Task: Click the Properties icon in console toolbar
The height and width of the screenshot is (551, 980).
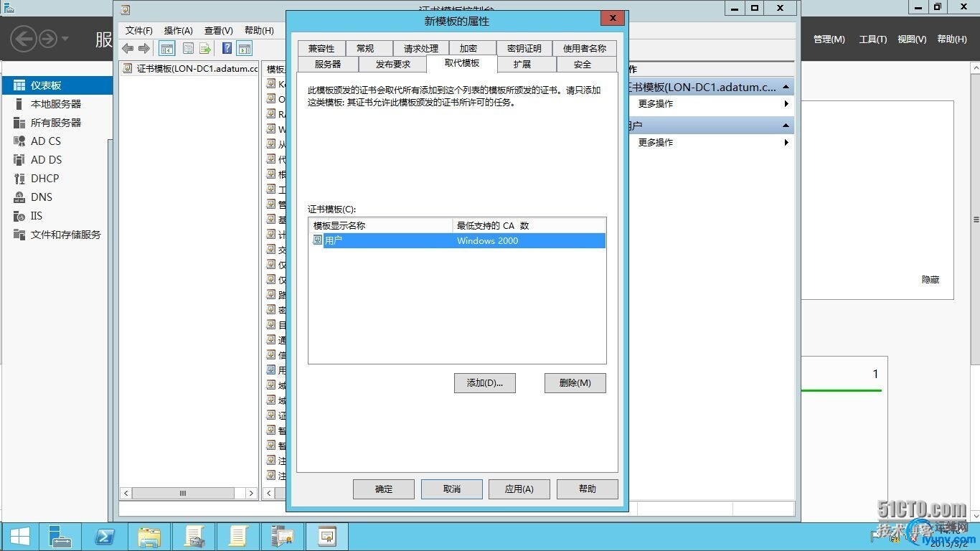Action: tap(188, 48)
